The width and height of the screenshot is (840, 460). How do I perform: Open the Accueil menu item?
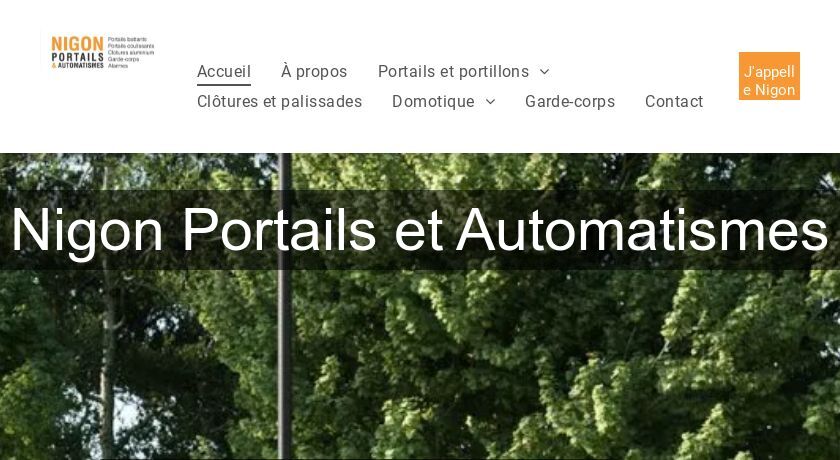tap(224, 72)
